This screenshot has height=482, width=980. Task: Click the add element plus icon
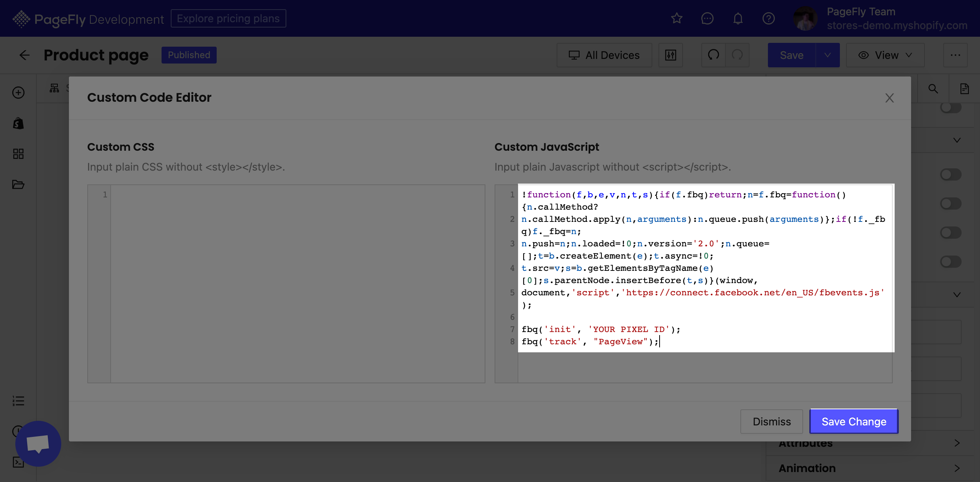pos(18,93)
